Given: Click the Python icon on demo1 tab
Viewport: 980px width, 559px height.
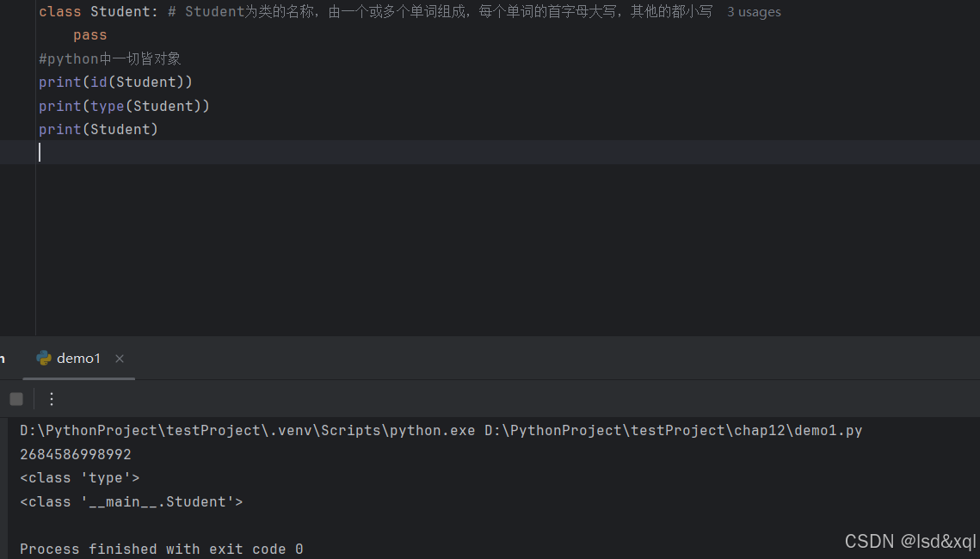Looking at the screenshot, I should point(44,358).
